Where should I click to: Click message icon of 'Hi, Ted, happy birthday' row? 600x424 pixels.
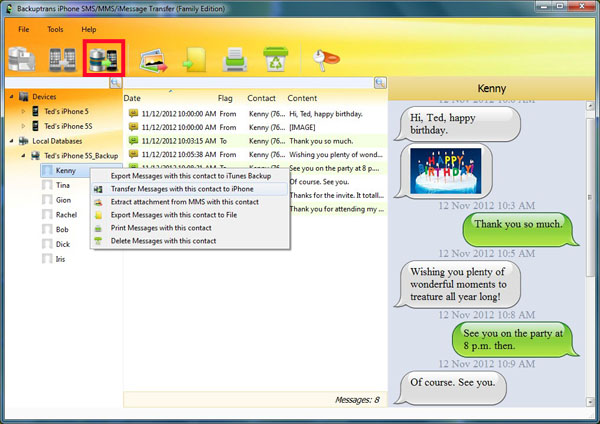coord(133,113)
